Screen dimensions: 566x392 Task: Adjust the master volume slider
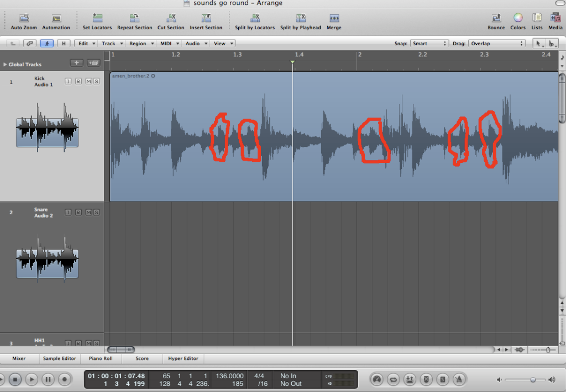pos(533,380)
